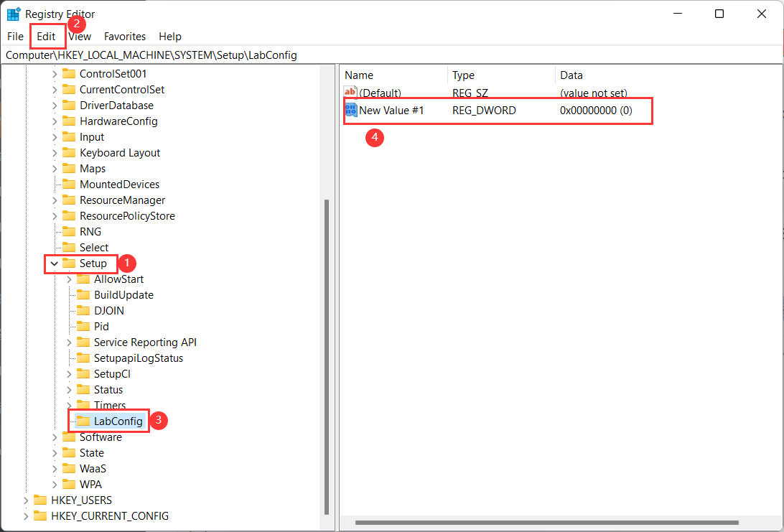The height and width of the screenshot is (532, 784).
Task: Select the HKEY_CURRENT_CONFIG folder icon
Action: coord(40,516)
